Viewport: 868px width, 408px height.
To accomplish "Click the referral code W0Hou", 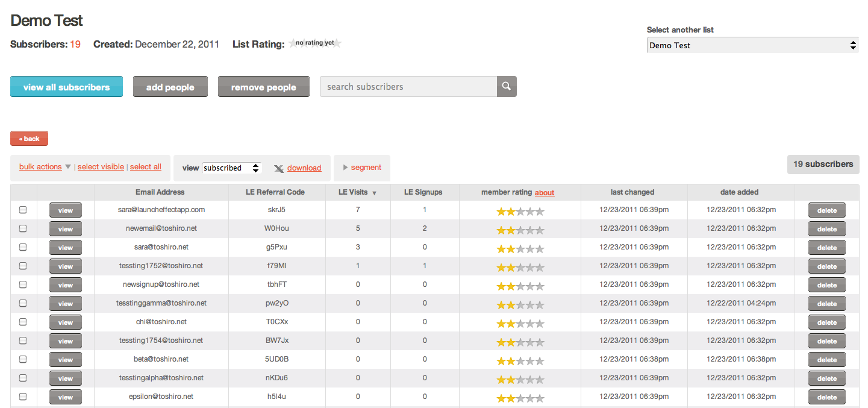I will [276, 228].
